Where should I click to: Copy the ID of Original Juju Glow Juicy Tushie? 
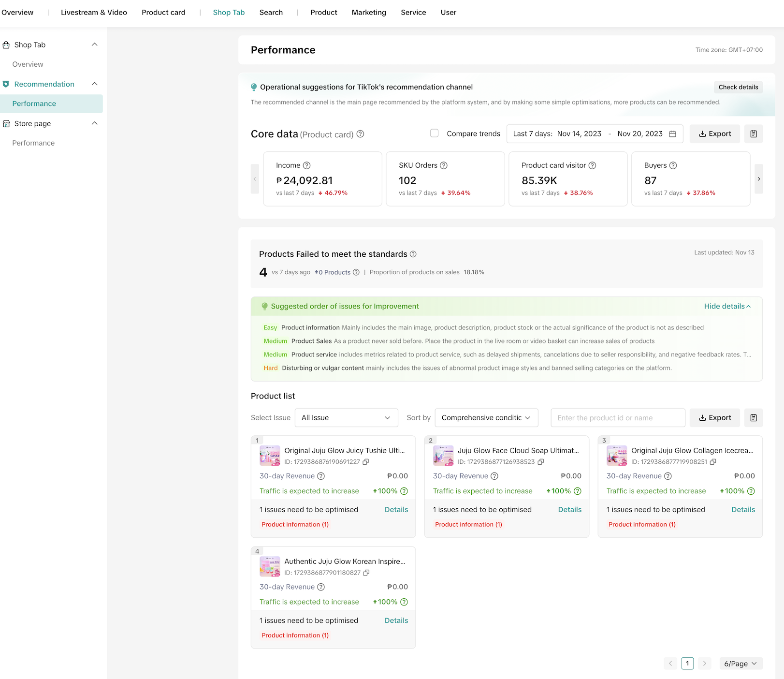tap(366, 462)
